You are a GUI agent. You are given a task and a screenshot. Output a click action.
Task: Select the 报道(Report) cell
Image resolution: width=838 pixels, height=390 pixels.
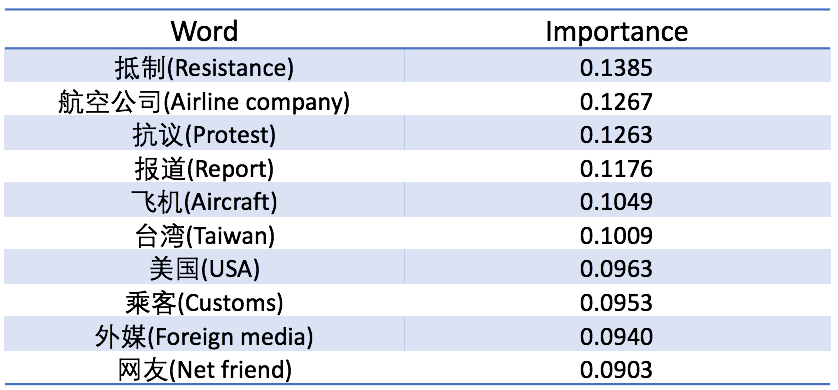pos(204,169)
